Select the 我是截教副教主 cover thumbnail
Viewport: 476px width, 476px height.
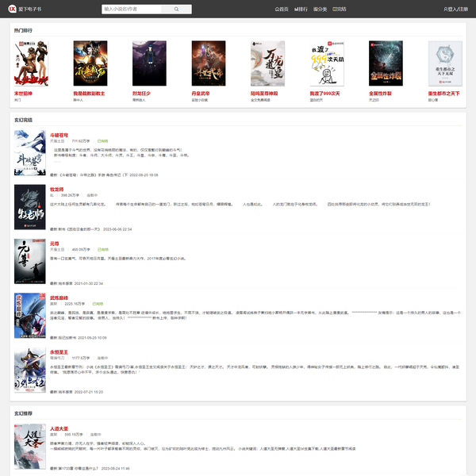(90, 63)
